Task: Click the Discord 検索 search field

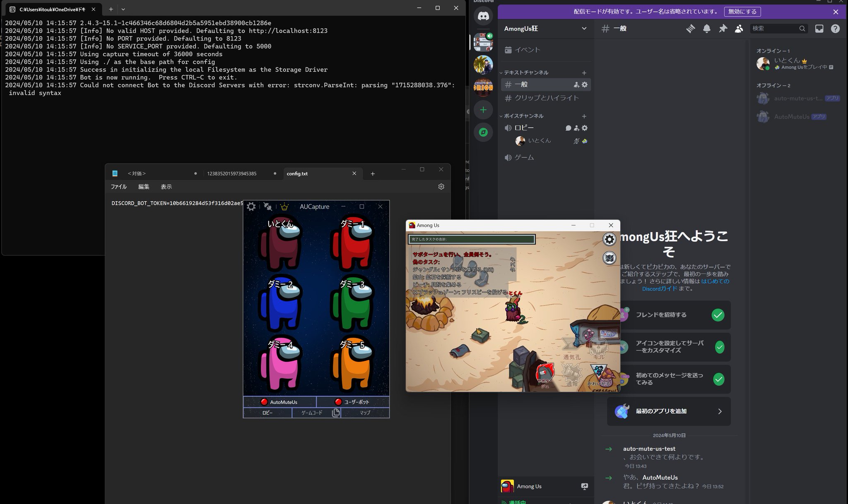Action: pos(774,29)
